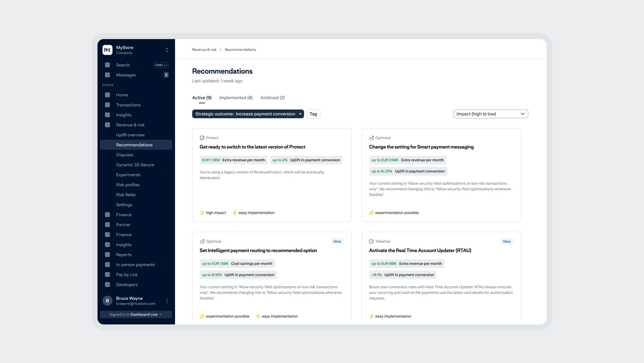Expand the MyStore company switcher

[x=166, y=50]
